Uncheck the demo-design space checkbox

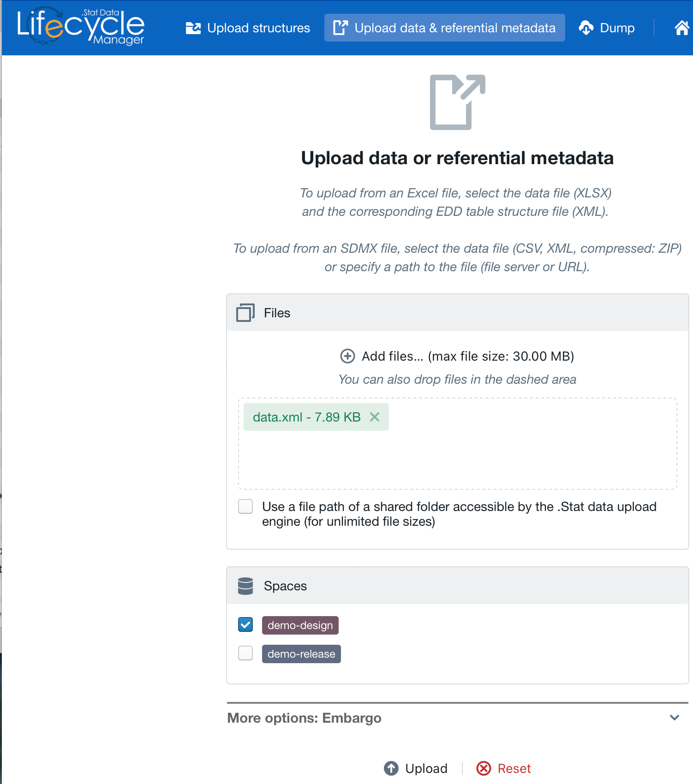tap(245, 625)
